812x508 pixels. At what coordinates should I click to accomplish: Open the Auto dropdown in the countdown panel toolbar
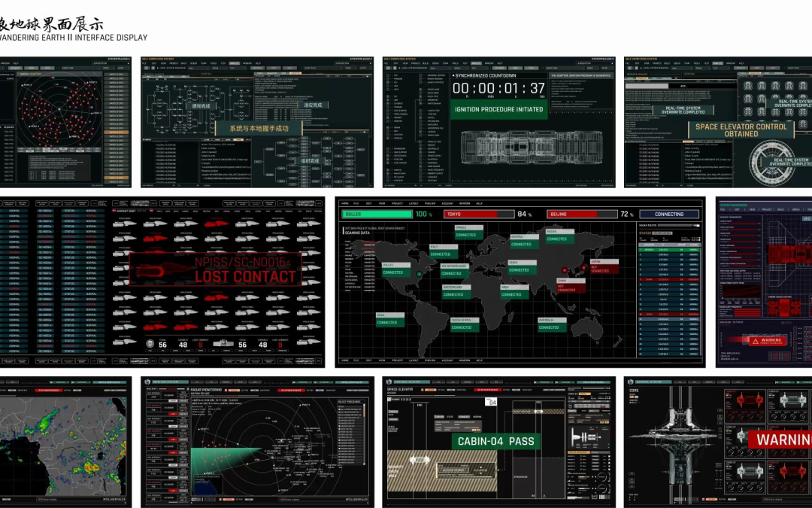pos(441,68)
